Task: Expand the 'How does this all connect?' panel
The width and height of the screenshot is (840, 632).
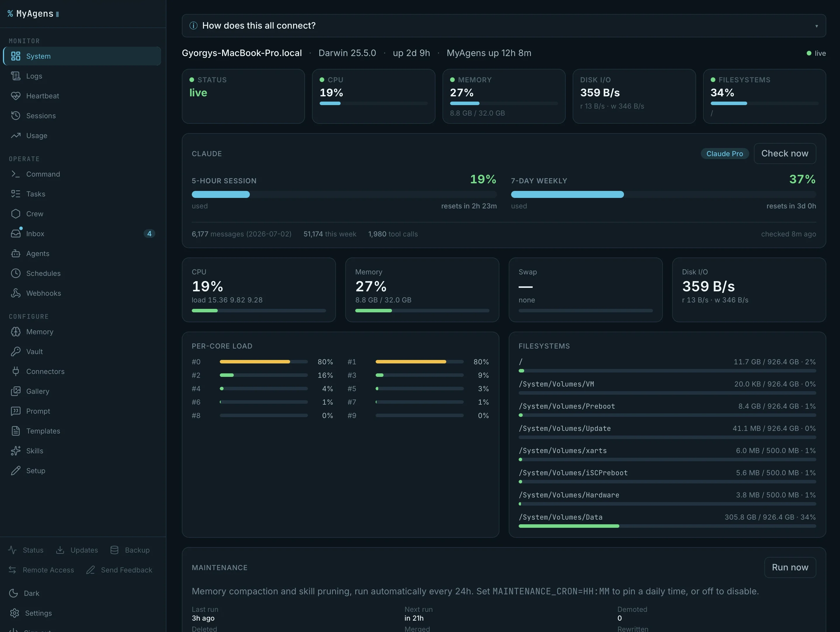Action: coord(503,25)
